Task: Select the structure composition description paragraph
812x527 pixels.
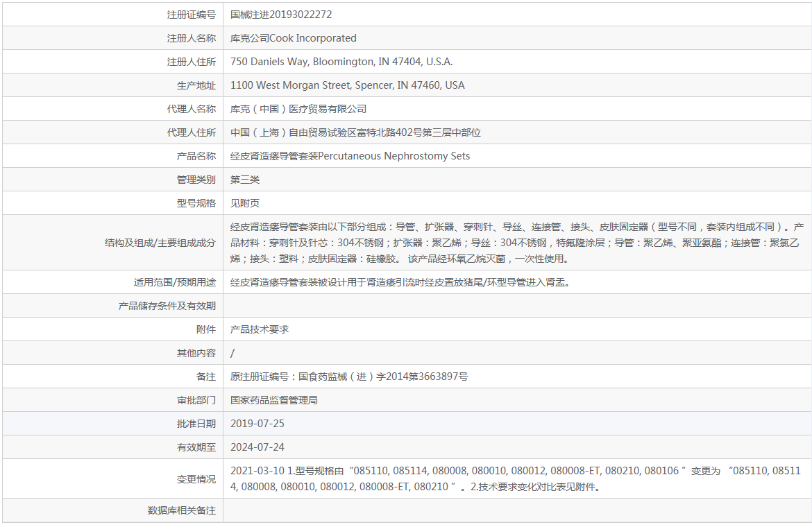Action: pos(517,243)
